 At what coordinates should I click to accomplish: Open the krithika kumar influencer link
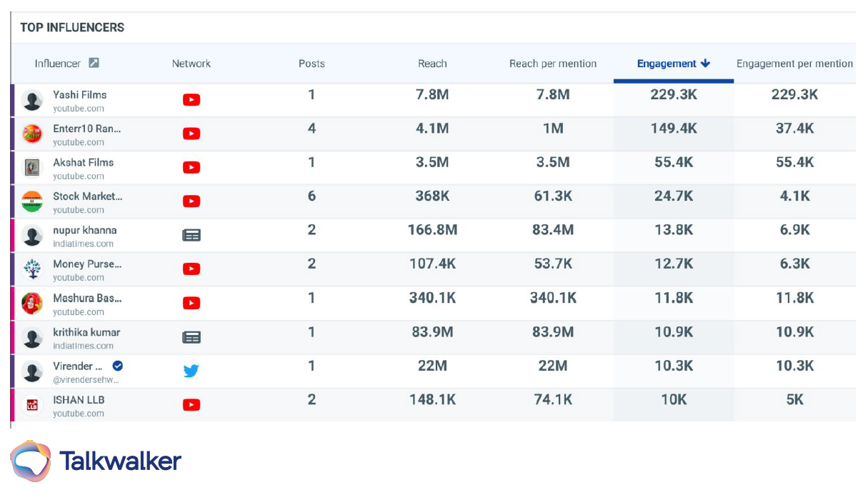coord(86,332)
